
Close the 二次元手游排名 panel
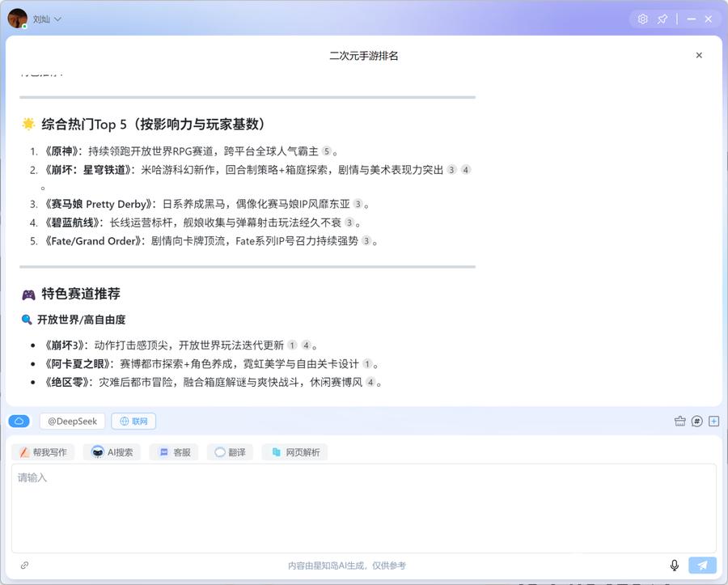coord(699,55)
